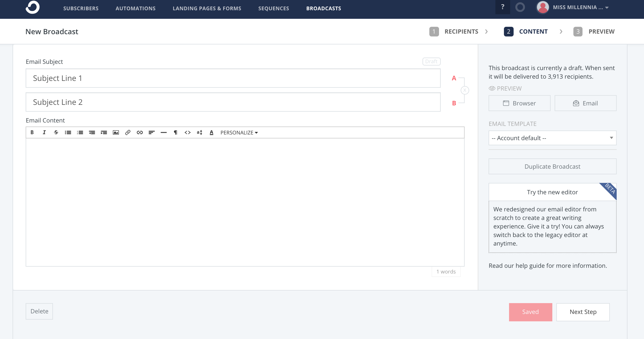Screen dimensions: 644x339
Task: Attach a file with the paperclip icon
Action: (128, 132)
